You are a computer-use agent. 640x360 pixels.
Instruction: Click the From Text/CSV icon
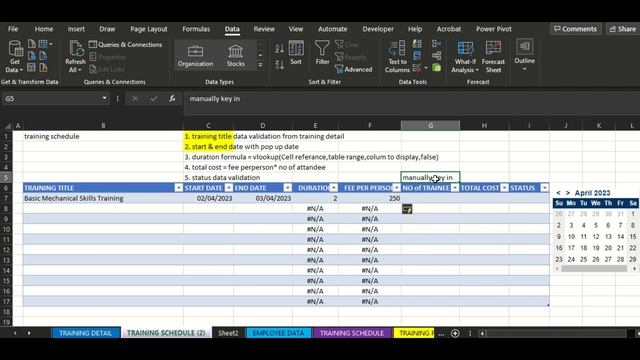pyautogui.click(x=32, y=44)
